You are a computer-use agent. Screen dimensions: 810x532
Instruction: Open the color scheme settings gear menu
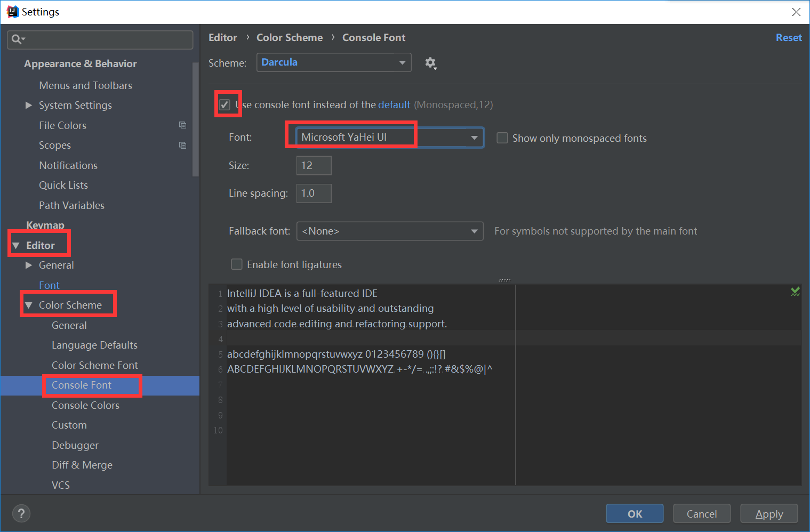pyautogui.click(x=430, y=62)
